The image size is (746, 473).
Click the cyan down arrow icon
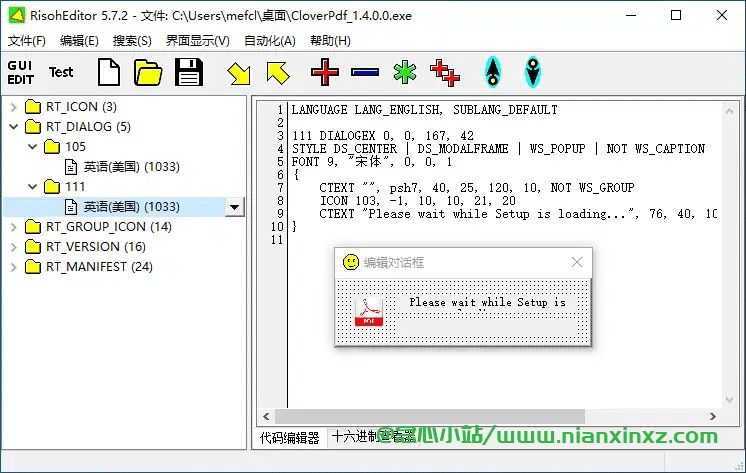click(x=533, y=72)
